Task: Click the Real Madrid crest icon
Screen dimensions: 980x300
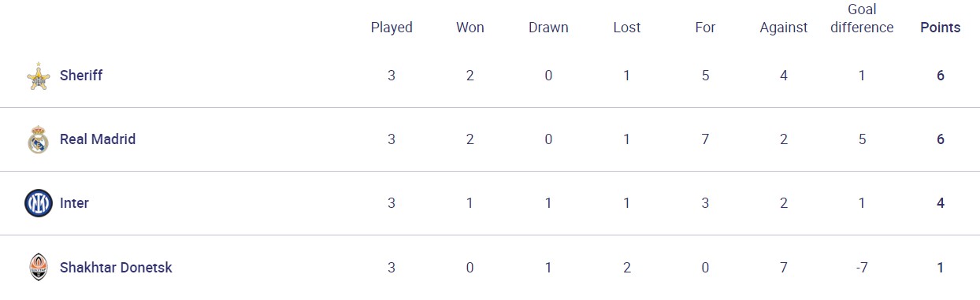Action: coord(38,139)
